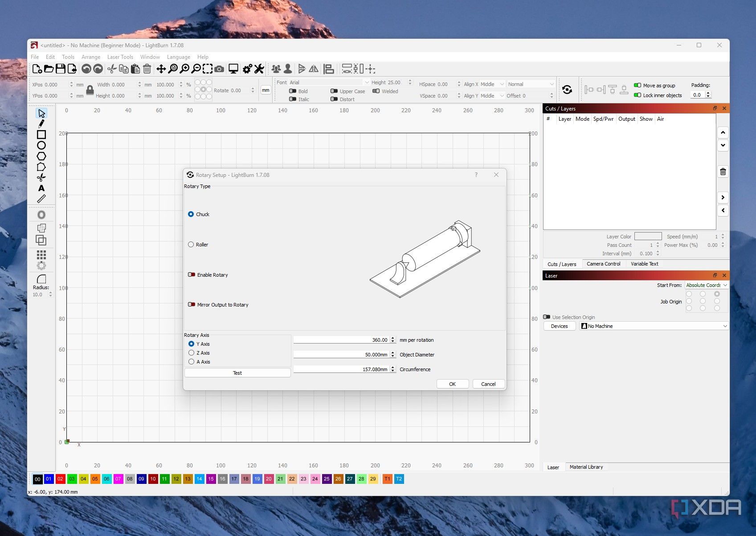This screenshot has height=536, width=756.
Task: Select A Axis as rotary axis
Action: pyautogui.click(x=199, y=362)
